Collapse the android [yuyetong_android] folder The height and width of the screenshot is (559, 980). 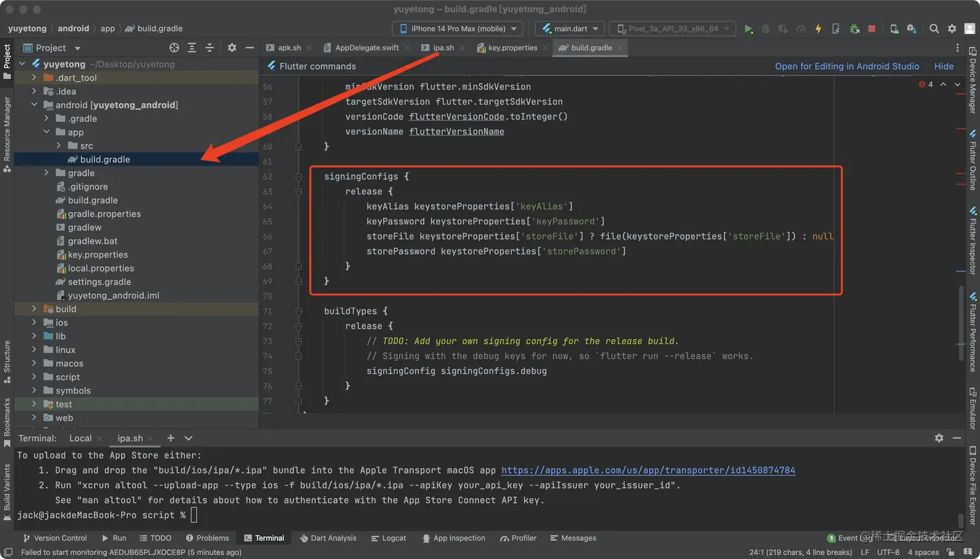click(x=34, y=105)
